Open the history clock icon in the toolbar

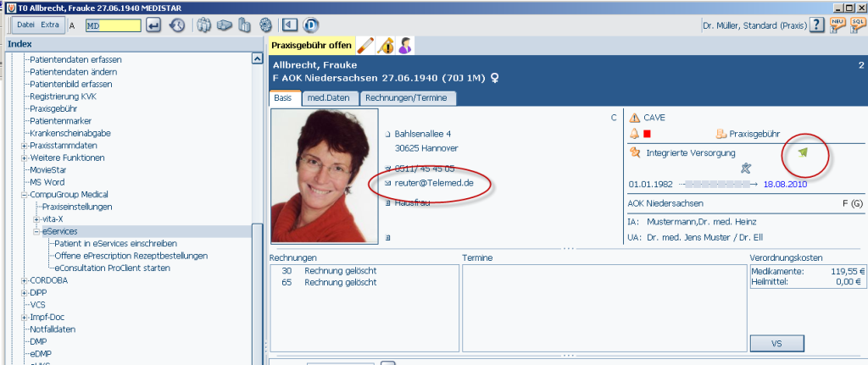177,25
